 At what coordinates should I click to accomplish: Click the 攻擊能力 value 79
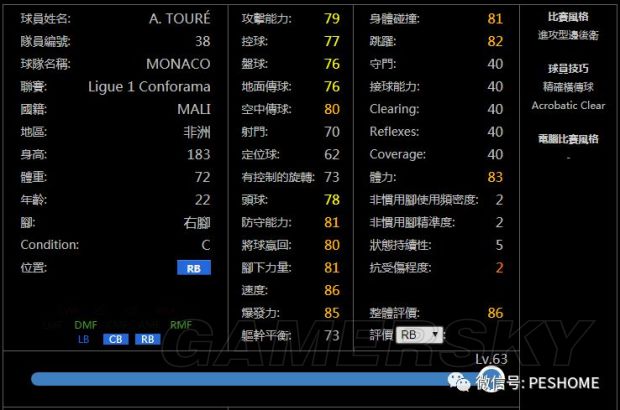(x=332, y=19)
